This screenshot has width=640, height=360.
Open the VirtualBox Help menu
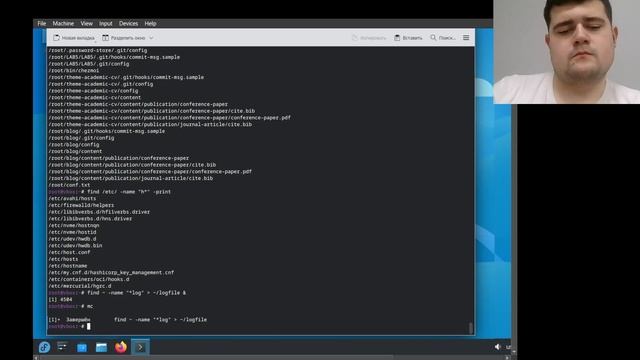pos(150,24)
